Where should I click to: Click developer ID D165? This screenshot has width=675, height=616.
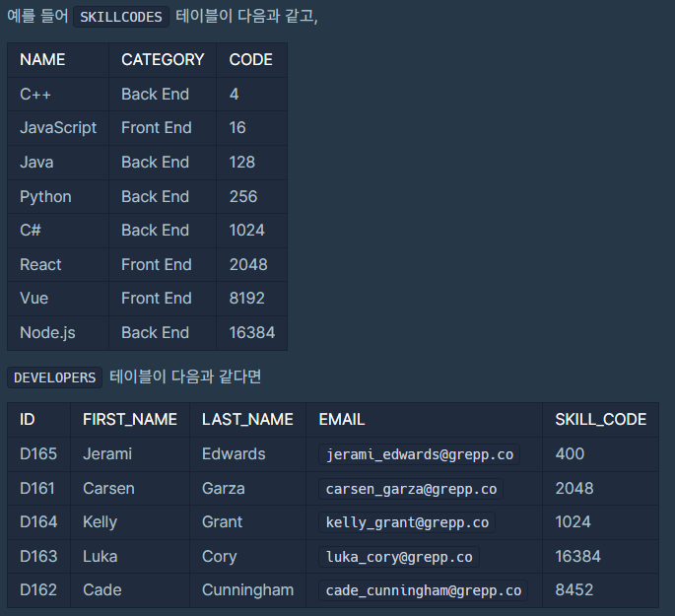(x=38, y=453)
